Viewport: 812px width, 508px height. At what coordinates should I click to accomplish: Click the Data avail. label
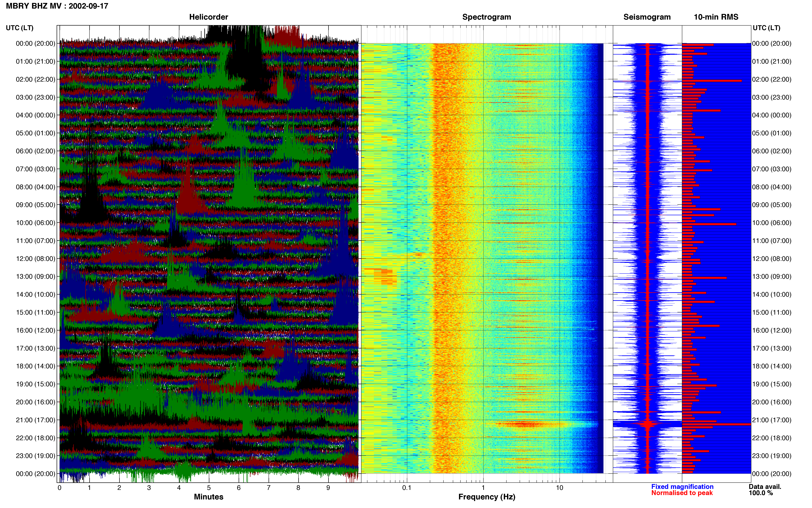(765, 486)
